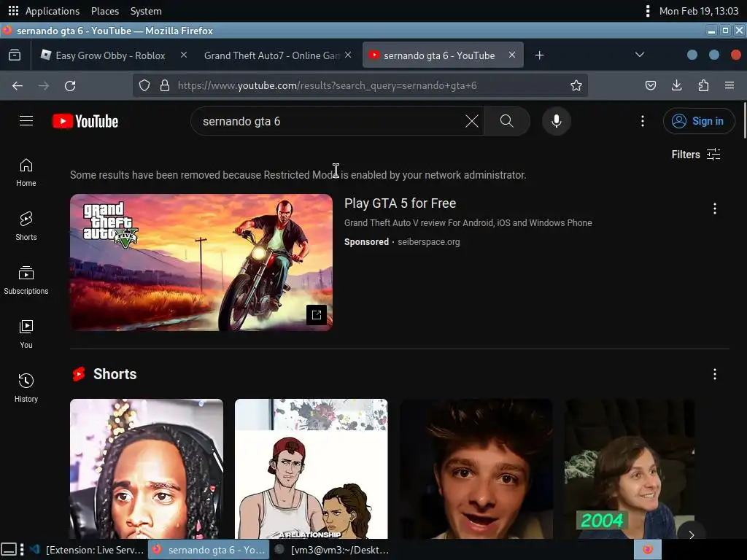The height and width of the screenshot is (560, 747).
Task: Open the Short with man wearing headphones
Action: point(146,469)
